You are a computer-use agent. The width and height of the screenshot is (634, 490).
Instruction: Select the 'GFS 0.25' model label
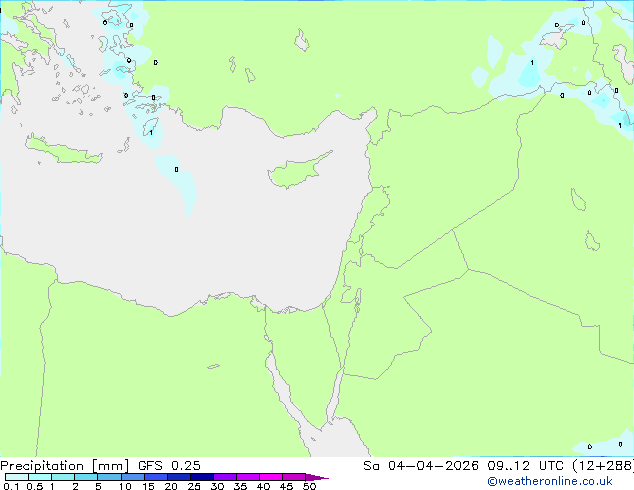(x=169, y=466)
